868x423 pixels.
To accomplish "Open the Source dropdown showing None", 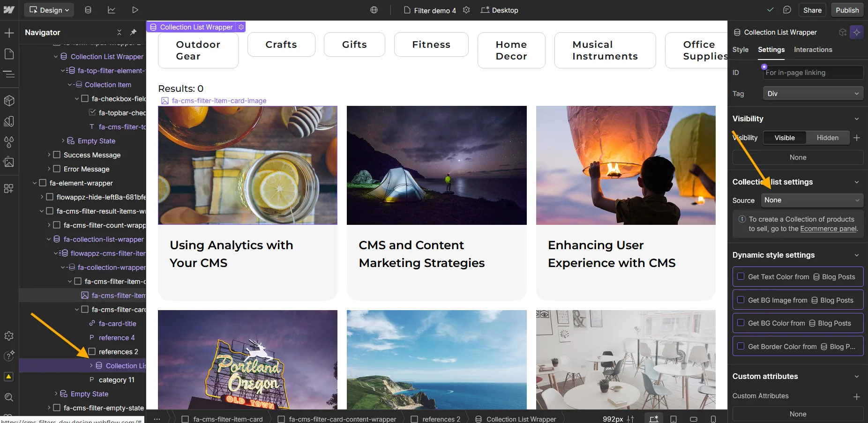I will pos(812,200).
